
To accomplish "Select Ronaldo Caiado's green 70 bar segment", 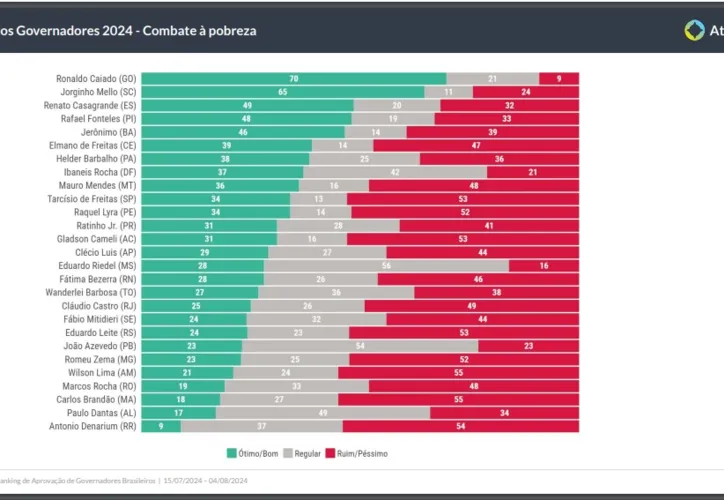I will 294,78.
